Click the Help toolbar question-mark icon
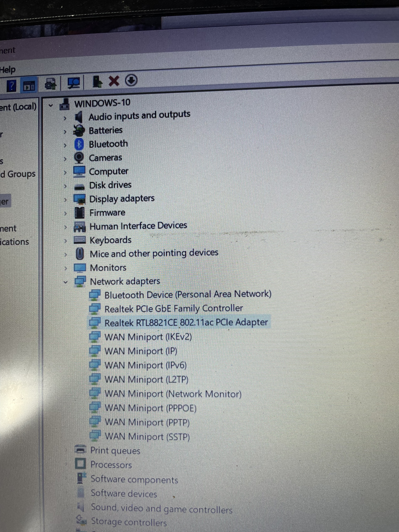This screenshot has width=399, height=532. point(11,86)
